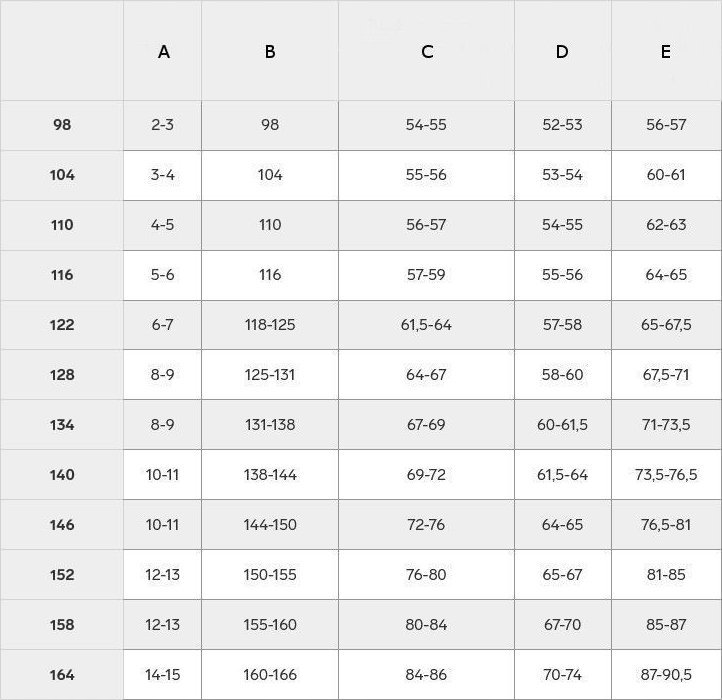Click column header E

point(666,51)
